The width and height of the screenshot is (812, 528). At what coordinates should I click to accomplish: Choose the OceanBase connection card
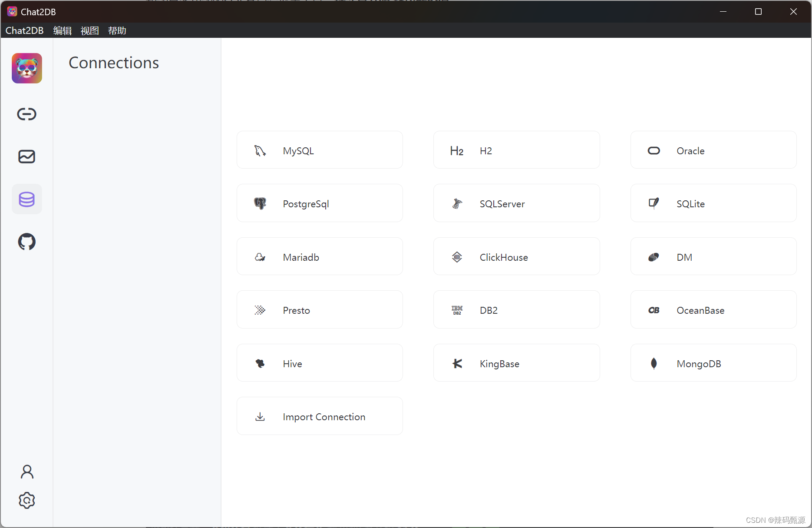713,309
